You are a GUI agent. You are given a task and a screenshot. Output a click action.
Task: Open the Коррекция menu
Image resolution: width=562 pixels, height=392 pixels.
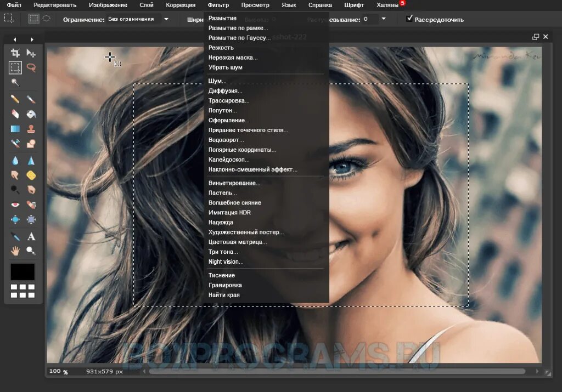(181, 5)
